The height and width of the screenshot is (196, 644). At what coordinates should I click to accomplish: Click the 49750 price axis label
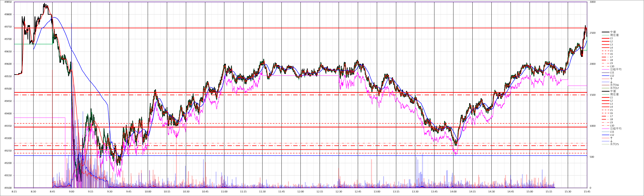[x=8, y=27]
